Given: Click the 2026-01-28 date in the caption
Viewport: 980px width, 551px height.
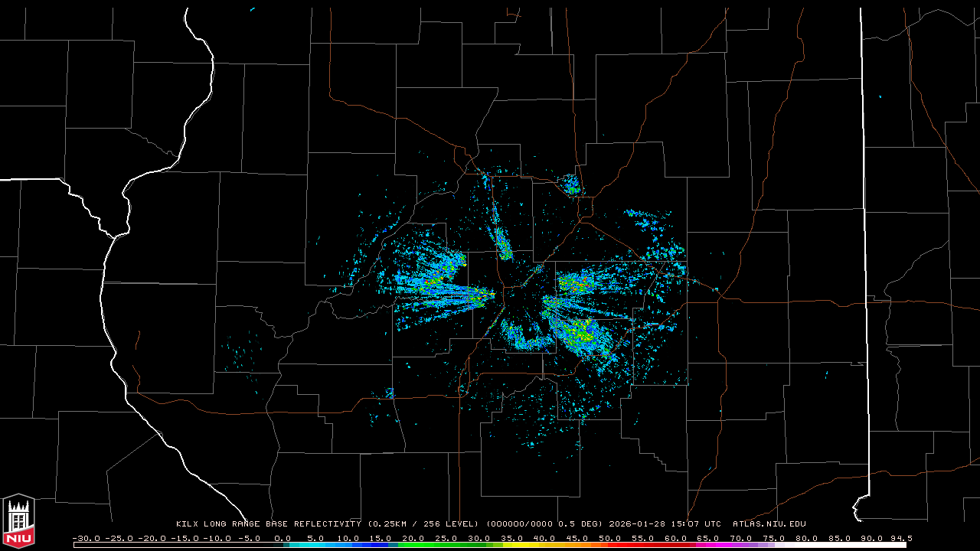Looking at the screenshot, I should [636, 524].
